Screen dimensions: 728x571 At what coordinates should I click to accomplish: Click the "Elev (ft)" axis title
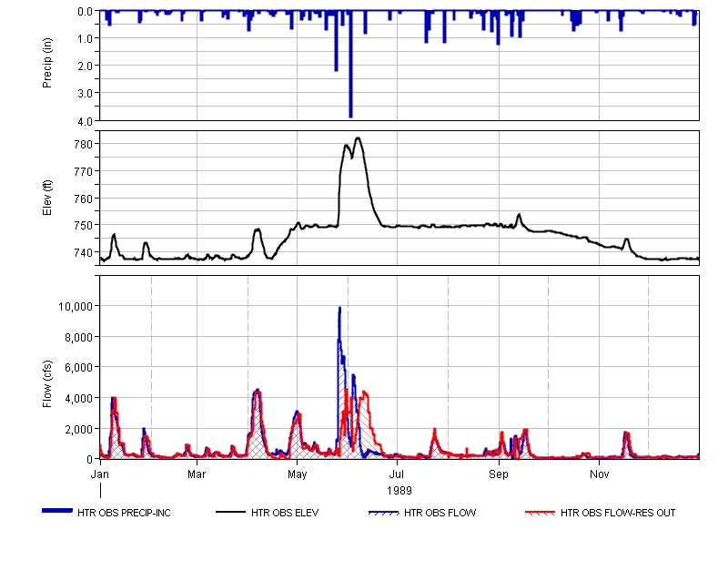(47, 198)
